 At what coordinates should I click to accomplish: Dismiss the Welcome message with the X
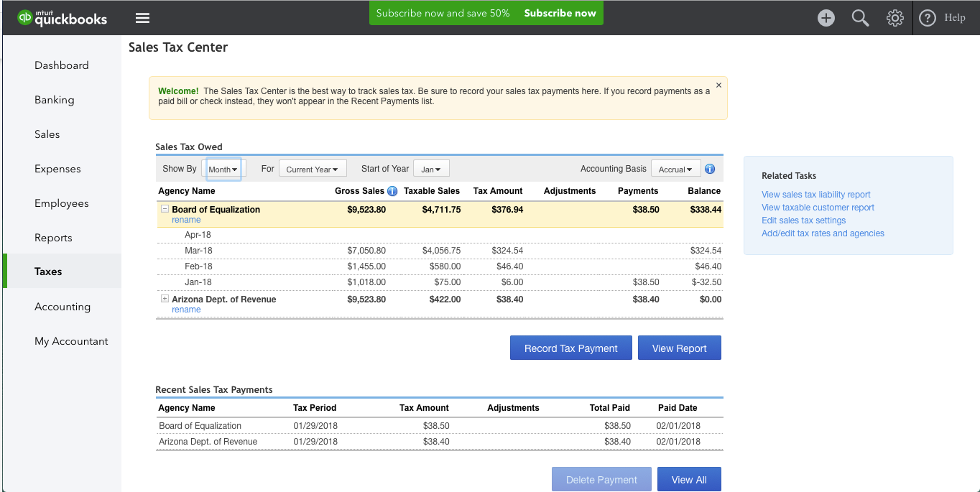click(x=718, y=84)
